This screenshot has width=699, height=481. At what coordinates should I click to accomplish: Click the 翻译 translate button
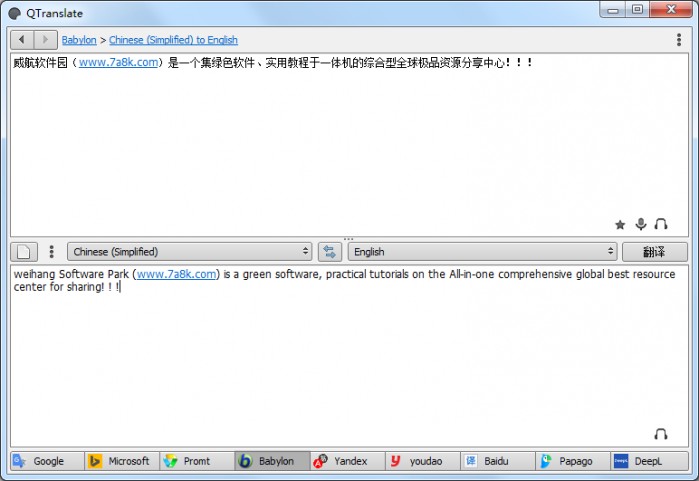coord(654,252)
